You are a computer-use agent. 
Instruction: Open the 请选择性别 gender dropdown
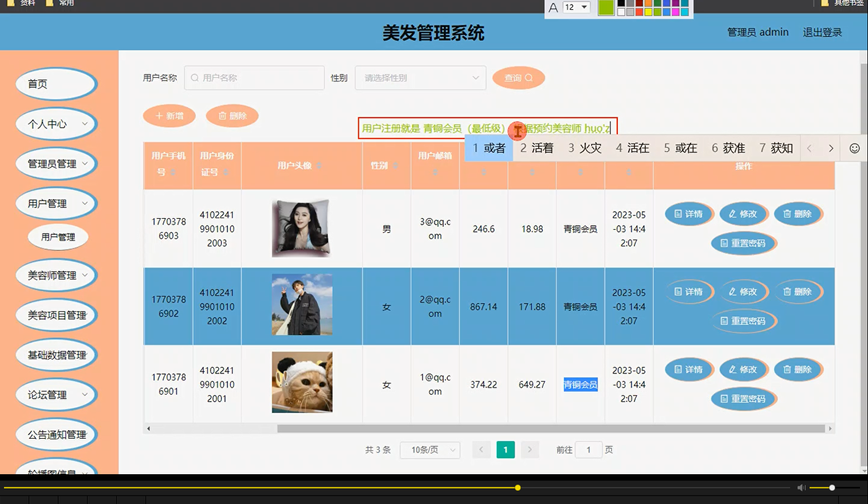[420, 77]
